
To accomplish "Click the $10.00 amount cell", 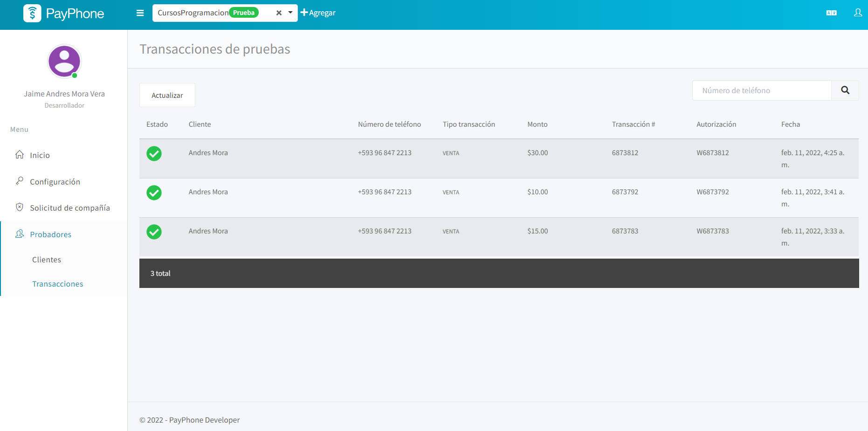I will tap(537, 192).
